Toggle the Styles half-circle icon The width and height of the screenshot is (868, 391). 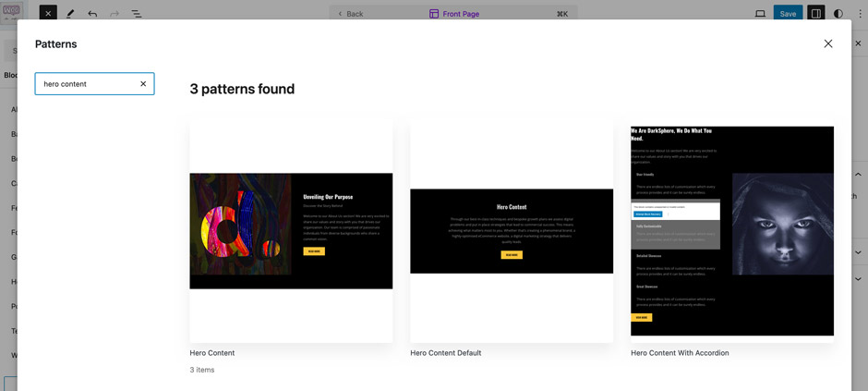pyautogui.click(x=838, y=14)
